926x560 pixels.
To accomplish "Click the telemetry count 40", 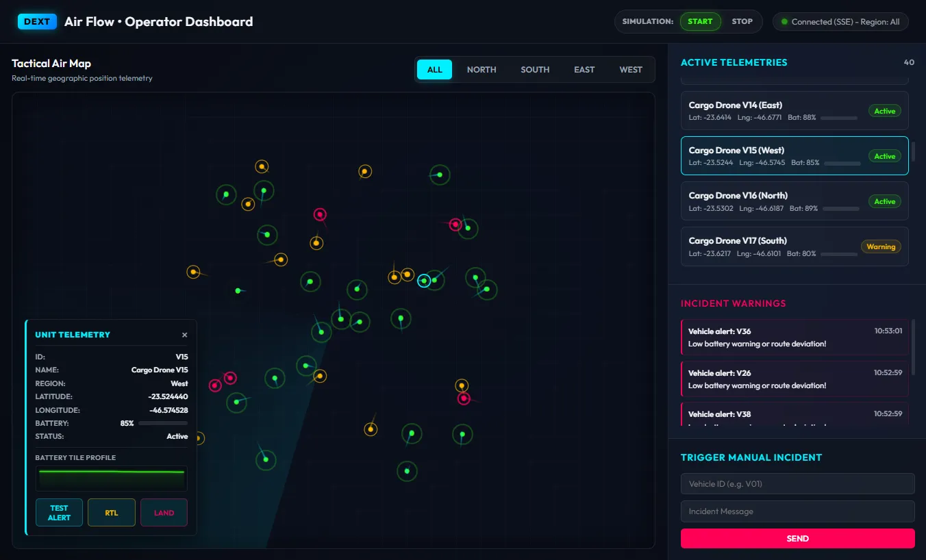I will (x=909, y=62).
